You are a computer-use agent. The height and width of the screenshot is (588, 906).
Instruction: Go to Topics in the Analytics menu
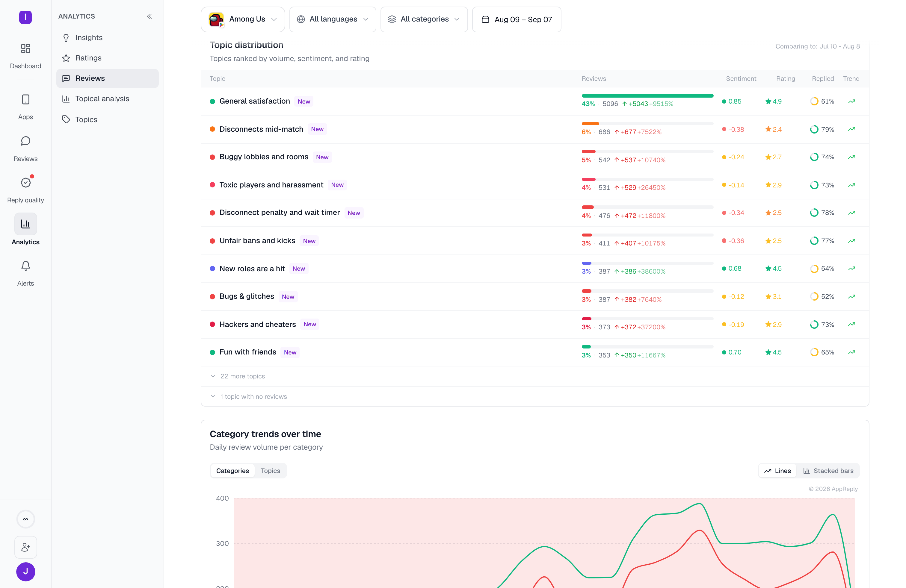click(107, 119)
